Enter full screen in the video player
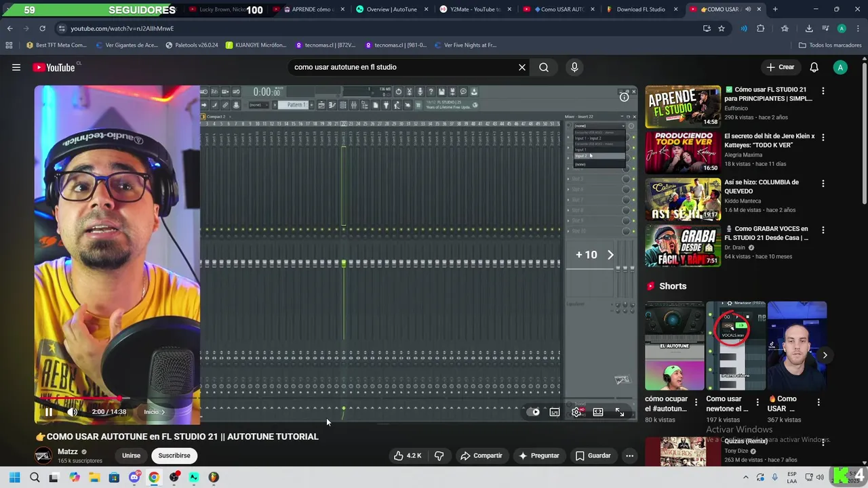This screenshot has height=488, width=868. point(620,412)
